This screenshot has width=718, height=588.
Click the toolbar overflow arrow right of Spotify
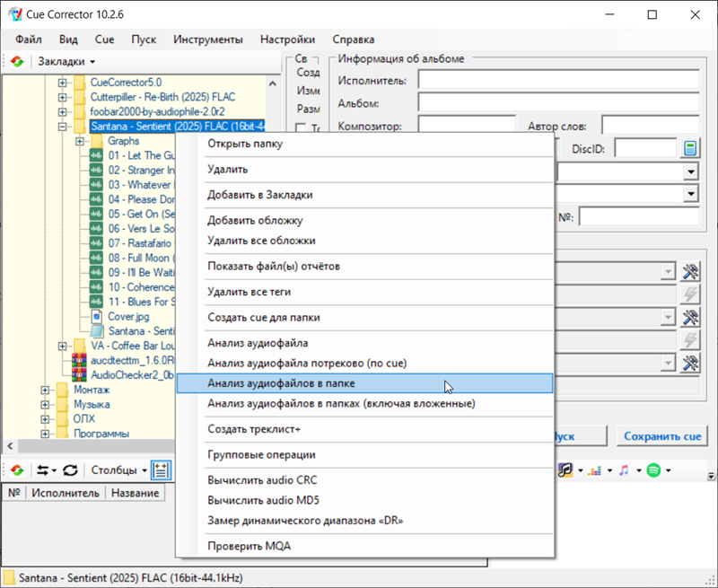click(711, 477)
